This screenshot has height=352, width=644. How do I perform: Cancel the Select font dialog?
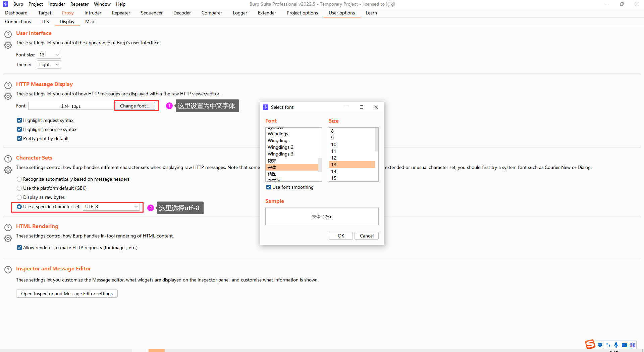(367, 236)
